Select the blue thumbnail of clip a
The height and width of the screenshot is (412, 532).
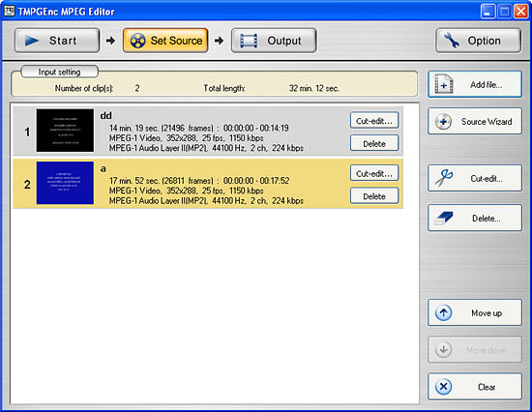pos(65,183)
